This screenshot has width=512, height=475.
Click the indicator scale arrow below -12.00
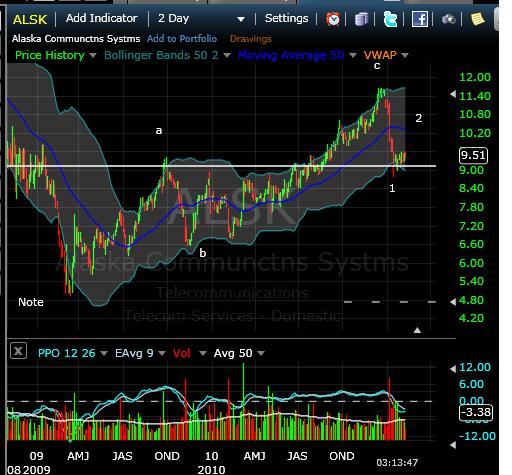453,445
